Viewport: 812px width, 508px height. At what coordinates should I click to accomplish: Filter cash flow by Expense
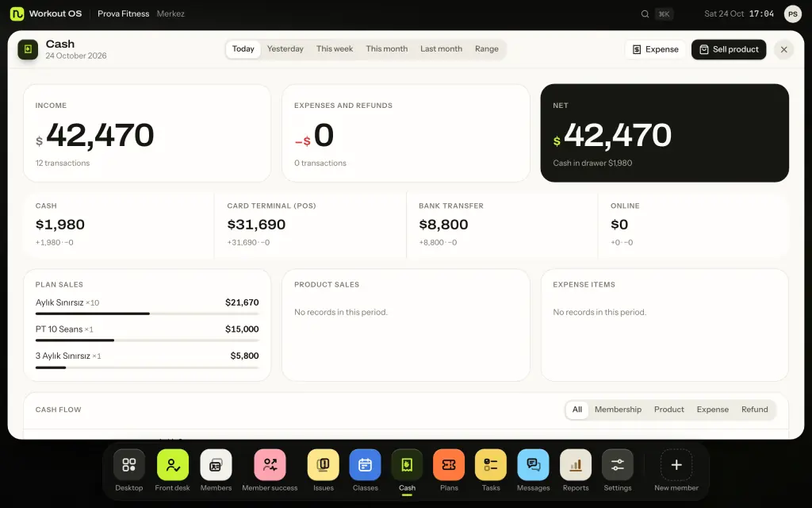tap(713, 410)
